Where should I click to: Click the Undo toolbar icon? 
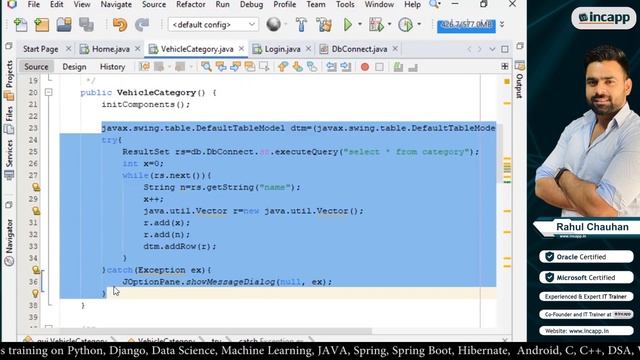[x=120, y=24]
